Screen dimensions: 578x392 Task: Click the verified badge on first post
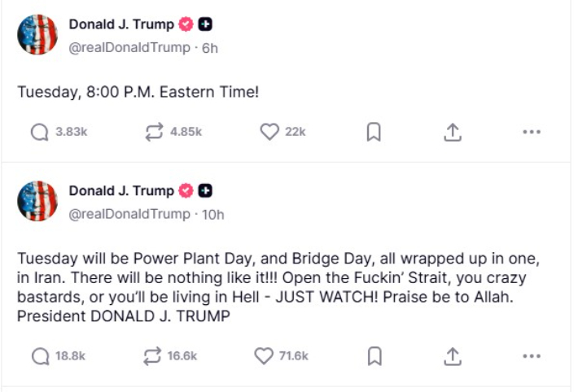186,24
